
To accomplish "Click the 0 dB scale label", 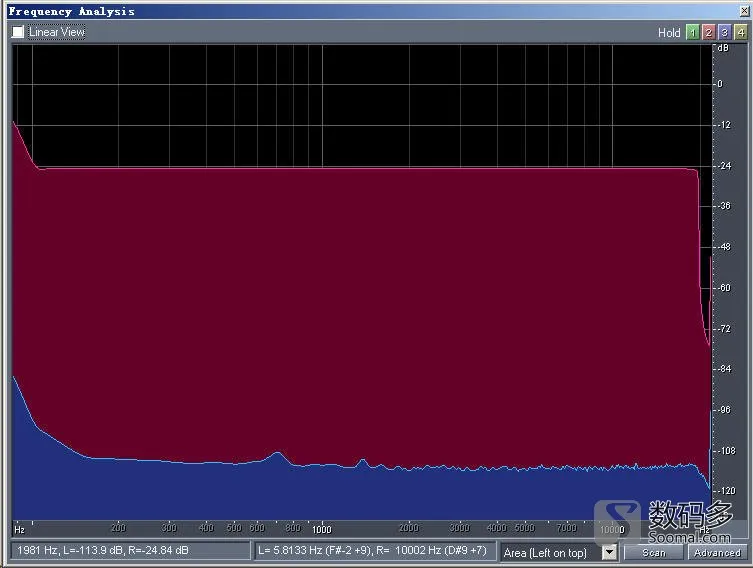I will tap(720, 84).
